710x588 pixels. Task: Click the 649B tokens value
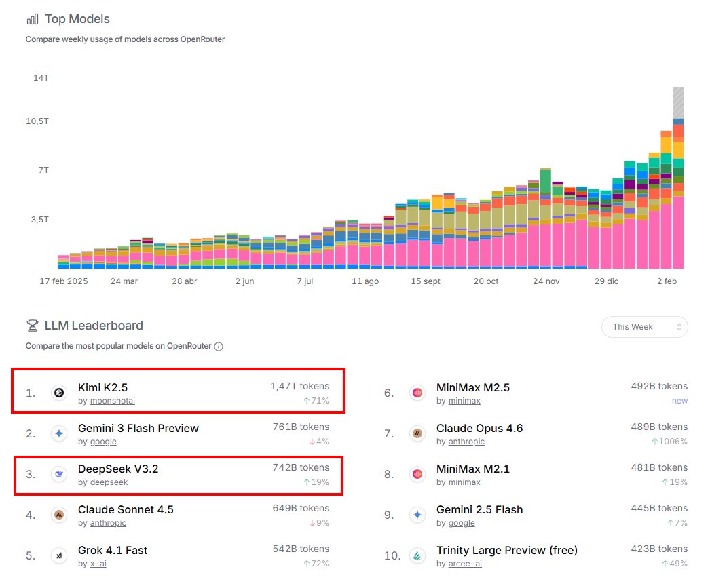(301, 509)
